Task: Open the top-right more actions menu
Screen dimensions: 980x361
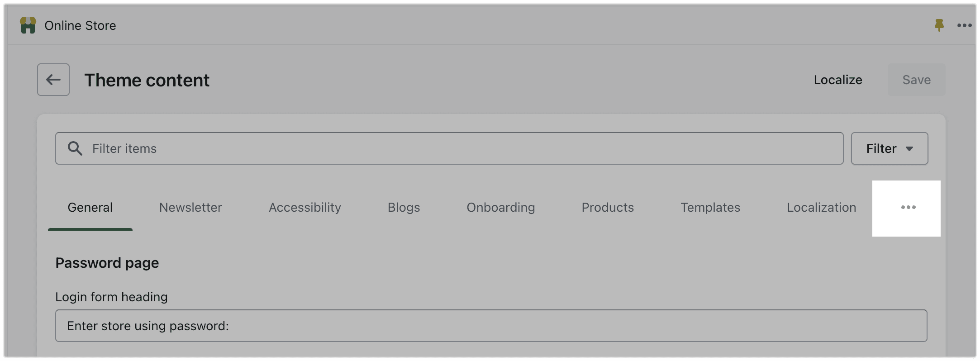Action: click(965, 25)
